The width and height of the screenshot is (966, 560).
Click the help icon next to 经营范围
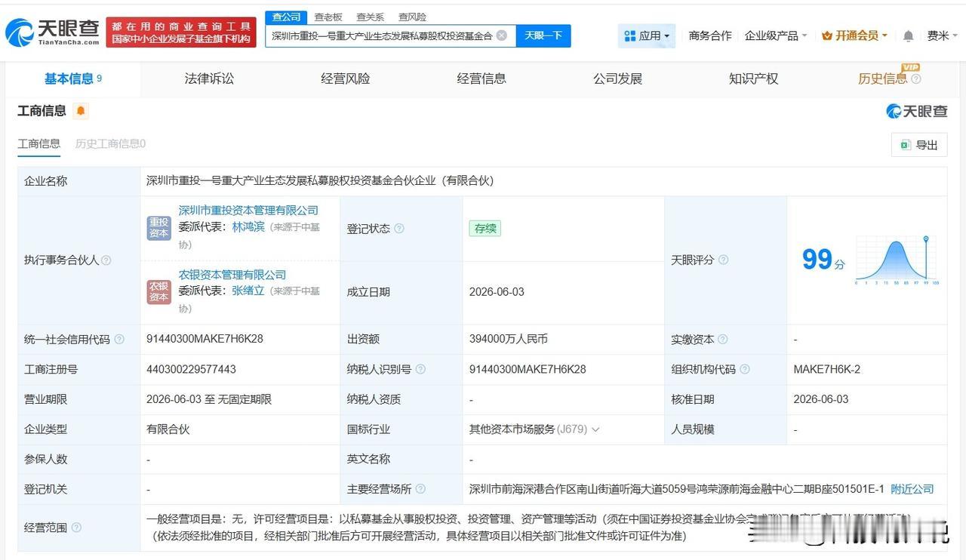(x=76, y=528)
